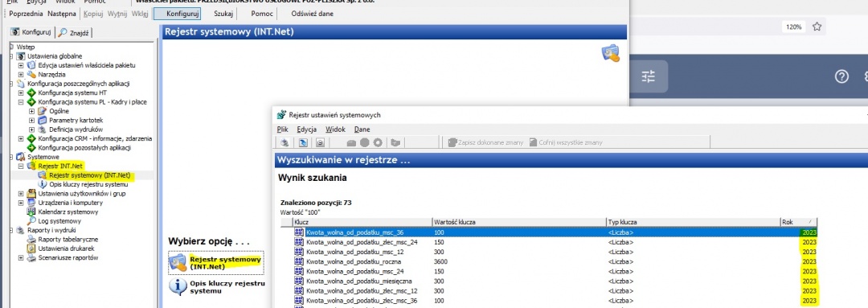The width and height of the screenshot is (868, 308).
Task: Click the first toolbar icon in Rejestr ustawień systemowych
Action: 285,142
